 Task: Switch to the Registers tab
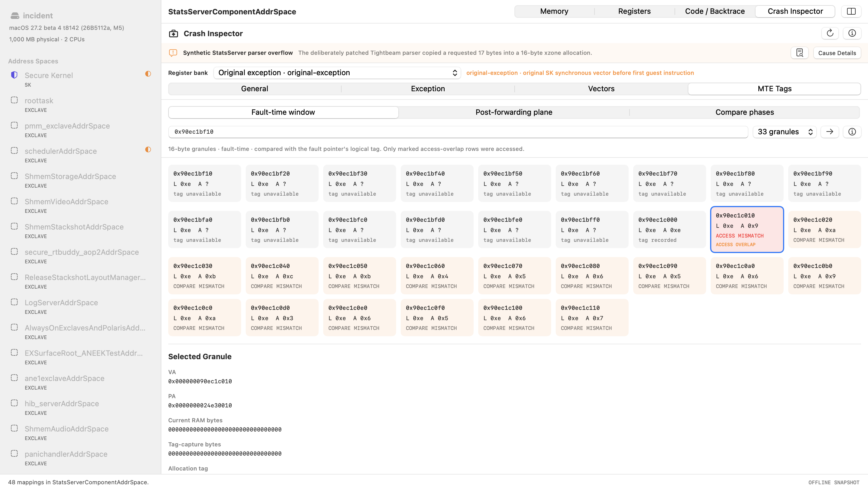[634, 11]
